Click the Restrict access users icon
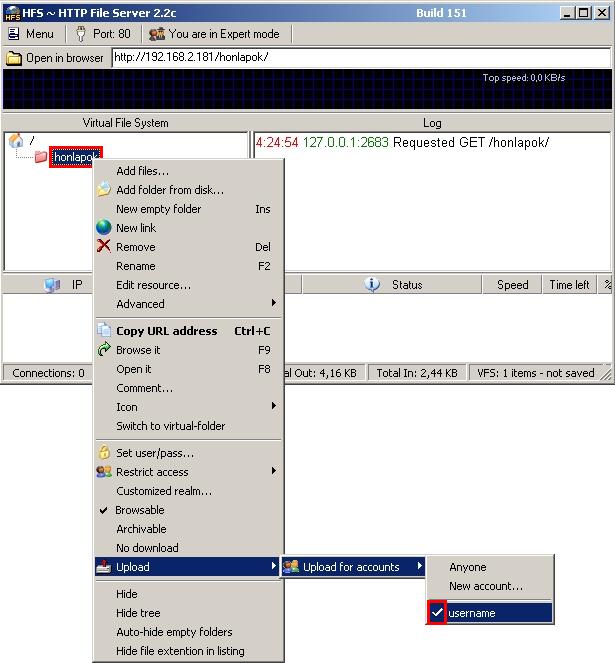615x663 pixels. pos(104,471)
